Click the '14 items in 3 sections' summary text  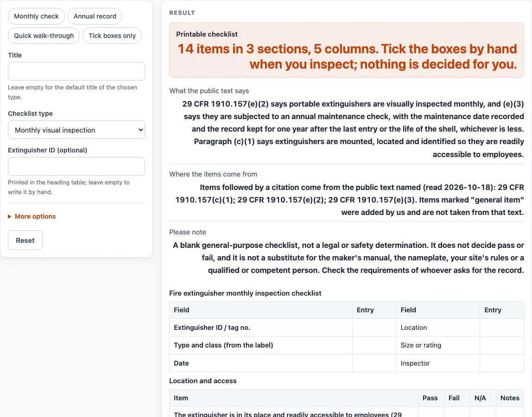(348, 57)
